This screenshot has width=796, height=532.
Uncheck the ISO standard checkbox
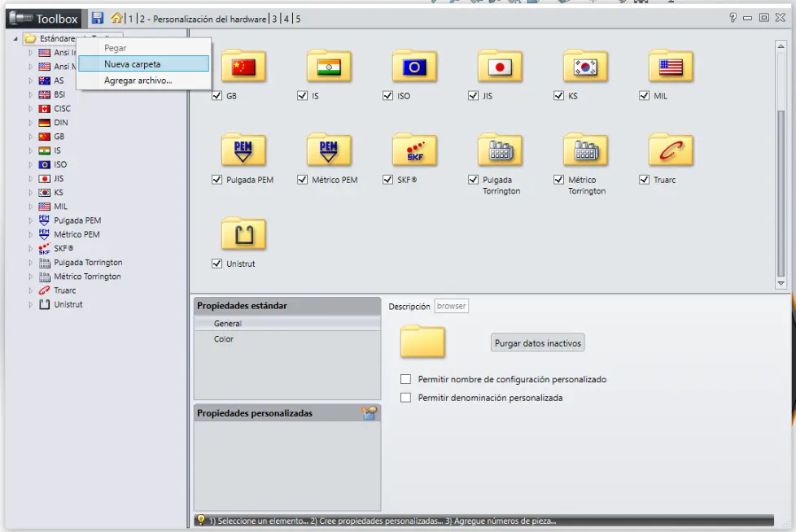[x=388, y=96]
